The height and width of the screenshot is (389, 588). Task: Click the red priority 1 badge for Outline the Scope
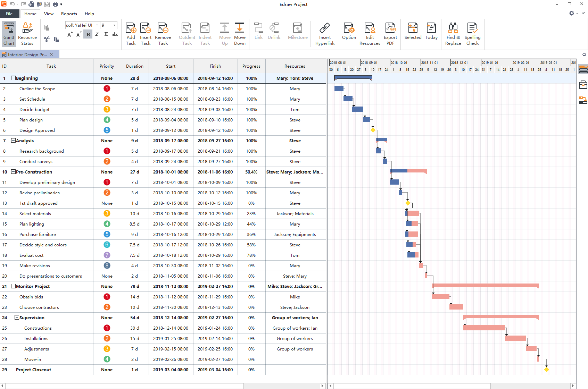(x=107, y=88)
